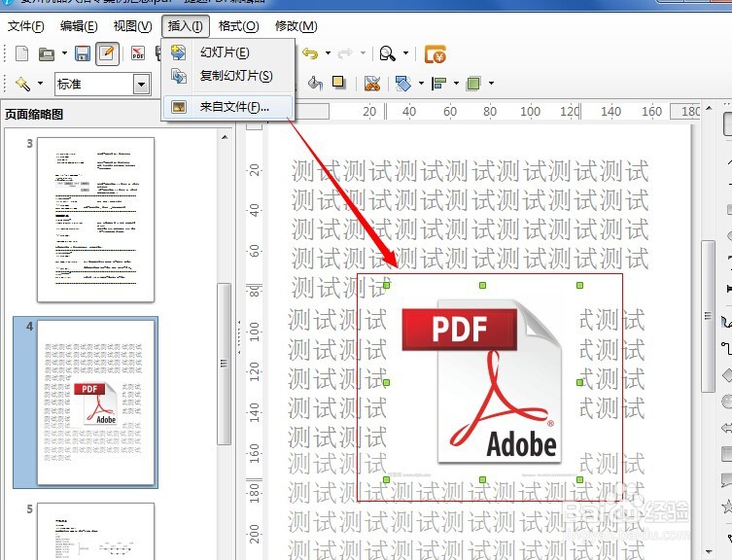The image size is (732, 560).
Task: Export directly as PDF icon
Action: 138,53
